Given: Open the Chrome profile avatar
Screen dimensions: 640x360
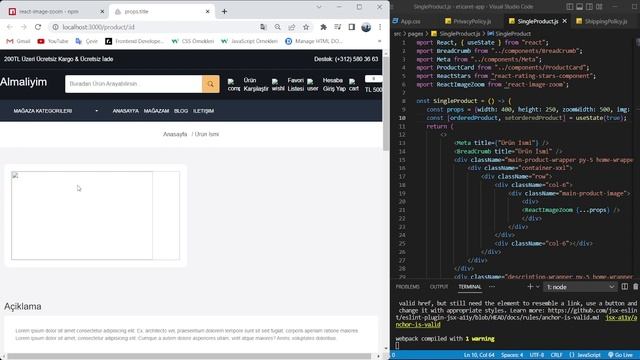Looking at the screenshot, I should point(366,27).
